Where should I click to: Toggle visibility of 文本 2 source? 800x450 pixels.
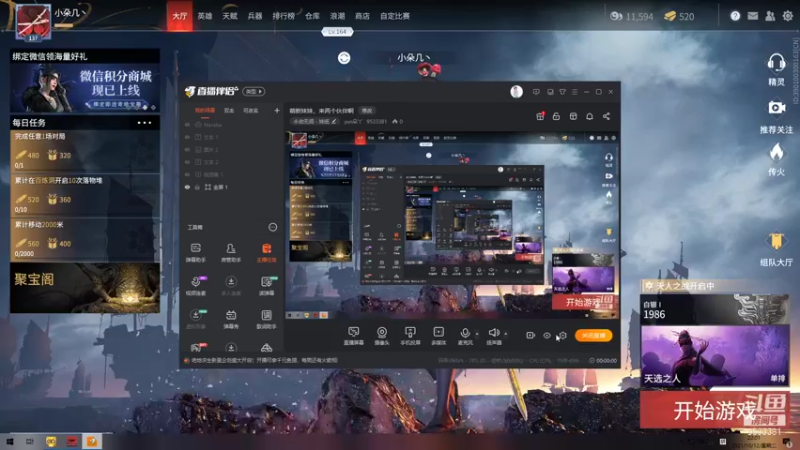(187, 162)
